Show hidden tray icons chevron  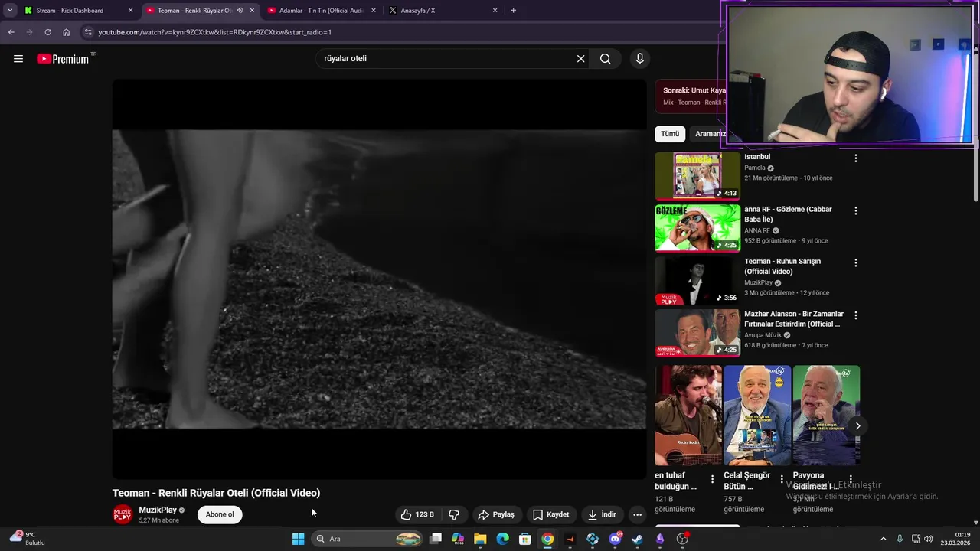[x=883, y=539]
